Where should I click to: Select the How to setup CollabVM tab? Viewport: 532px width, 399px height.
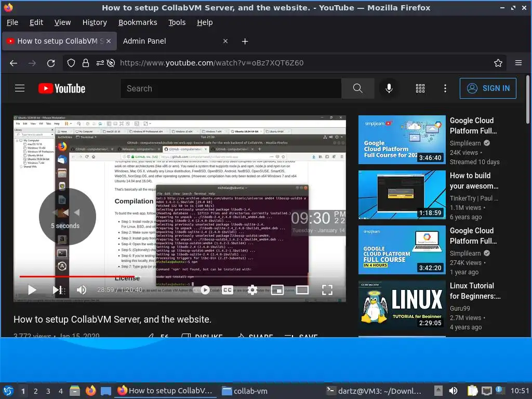[x=59, y=41]
